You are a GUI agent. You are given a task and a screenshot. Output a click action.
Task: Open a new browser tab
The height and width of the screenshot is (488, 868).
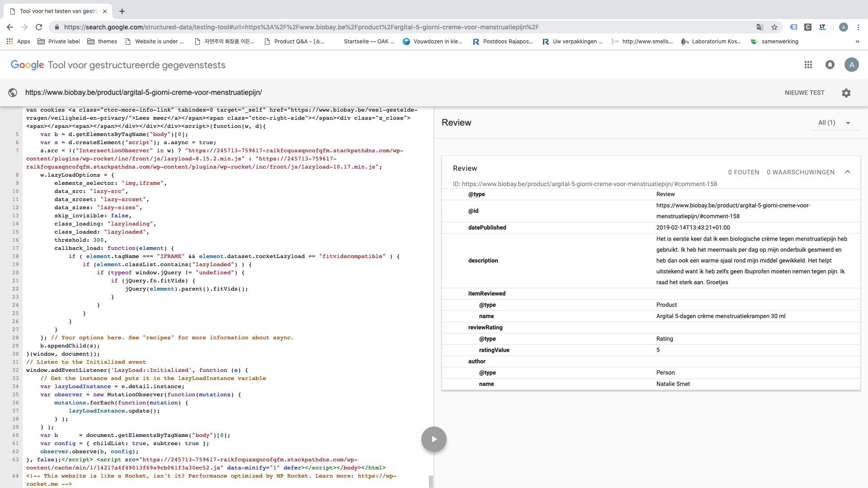click(122, 11)
